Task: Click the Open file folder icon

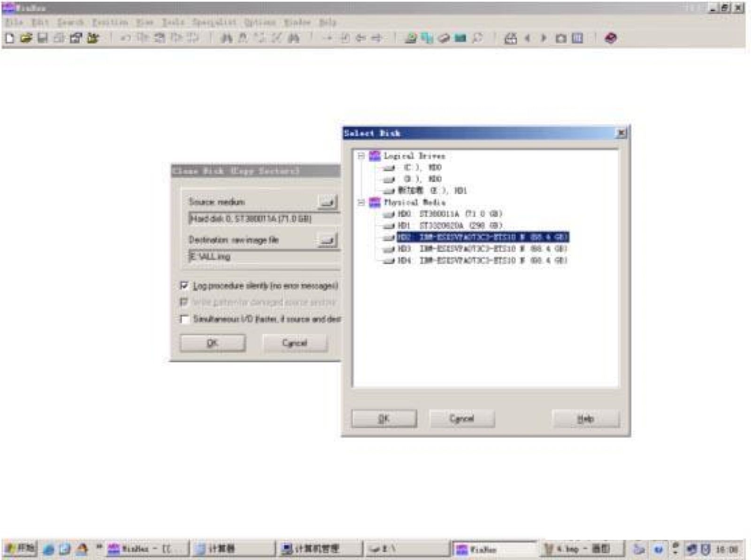Action: [26, 38]
